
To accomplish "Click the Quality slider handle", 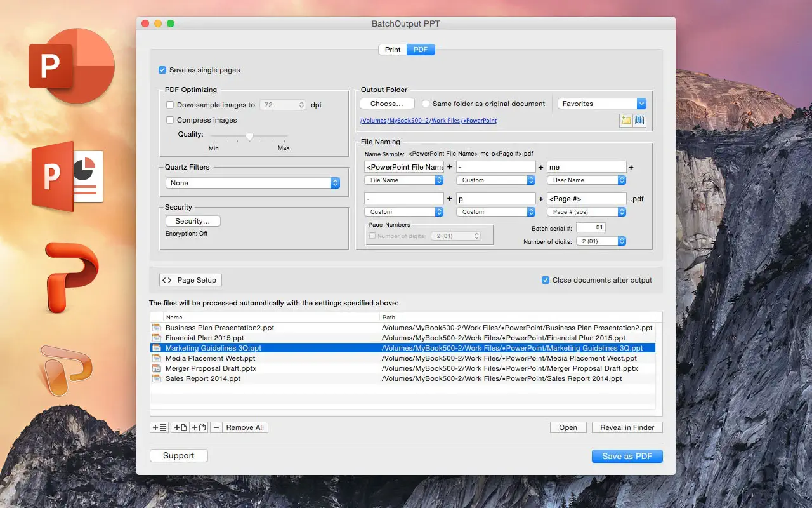I will pos(249,137).
